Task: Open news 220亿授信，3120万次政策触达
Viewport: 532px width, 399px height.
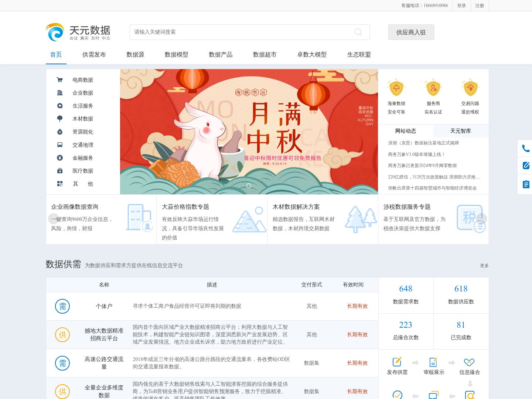Action: tap(434, 177)
